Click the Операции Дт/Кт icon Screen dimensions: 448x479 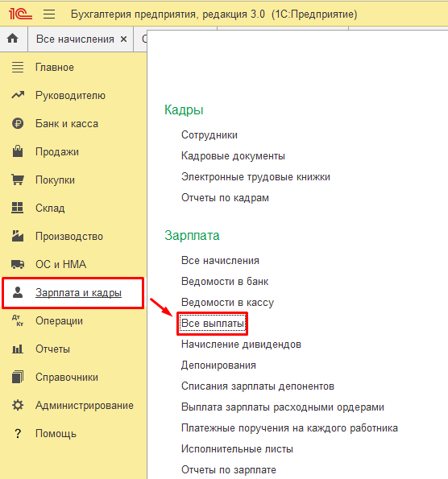tap(18, 320)
